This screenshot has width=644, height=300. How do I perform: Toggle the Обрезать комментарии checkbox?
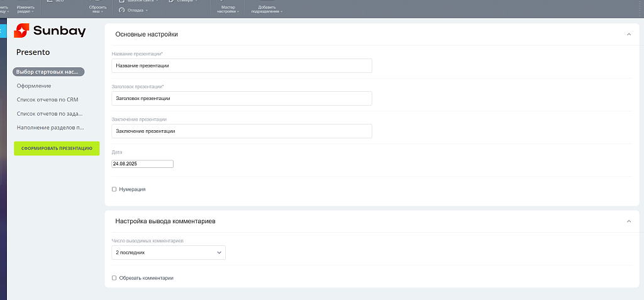pyautogui.click(x=114, y=278)
